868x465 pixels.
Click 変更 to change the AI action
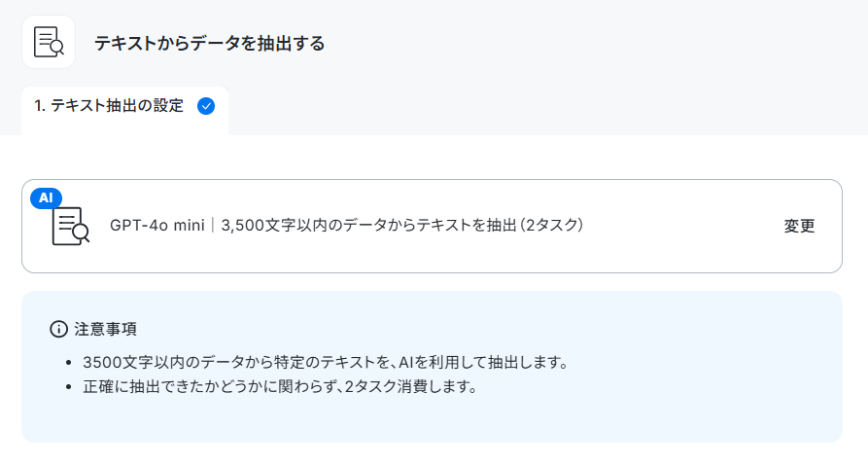[799, 226]
